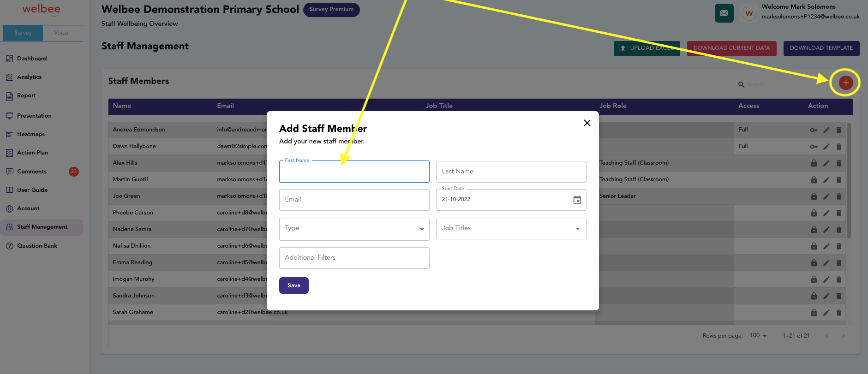Delete Andrea Edmondson with the trash icon
The image size is (868, 374).
839,130
